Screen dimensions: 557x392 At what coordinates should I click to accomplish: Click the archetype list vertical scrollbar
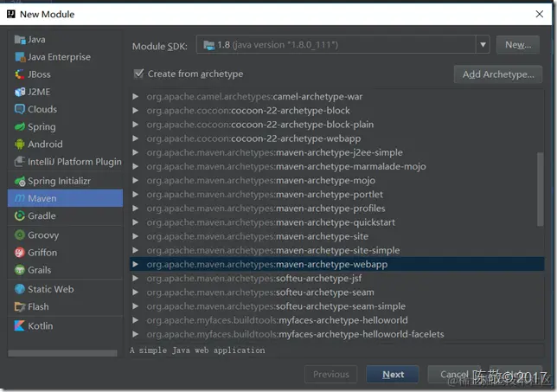[x=540, y=189]
